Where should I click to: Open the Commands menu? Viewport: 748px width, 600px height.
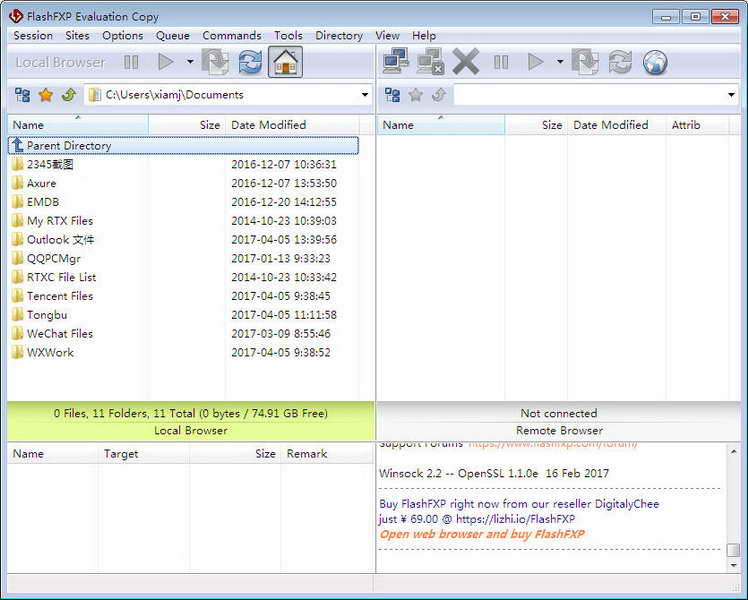coord(232,36)
